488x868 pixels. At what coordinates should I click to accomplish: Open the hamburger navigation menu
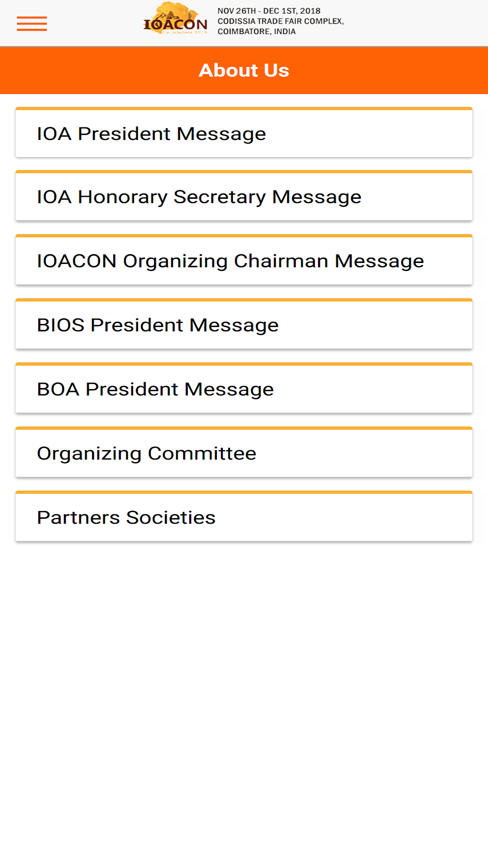coord(32,24)
